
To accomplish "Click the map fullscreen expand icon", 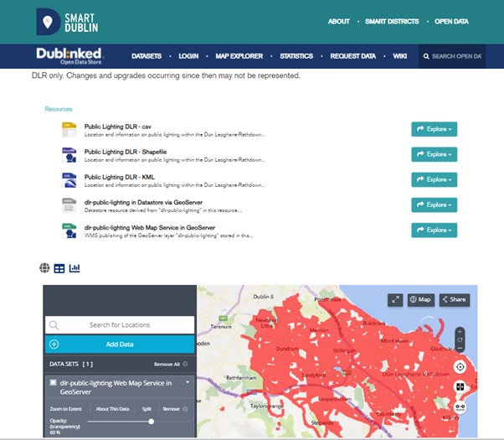I will [395, 299].
